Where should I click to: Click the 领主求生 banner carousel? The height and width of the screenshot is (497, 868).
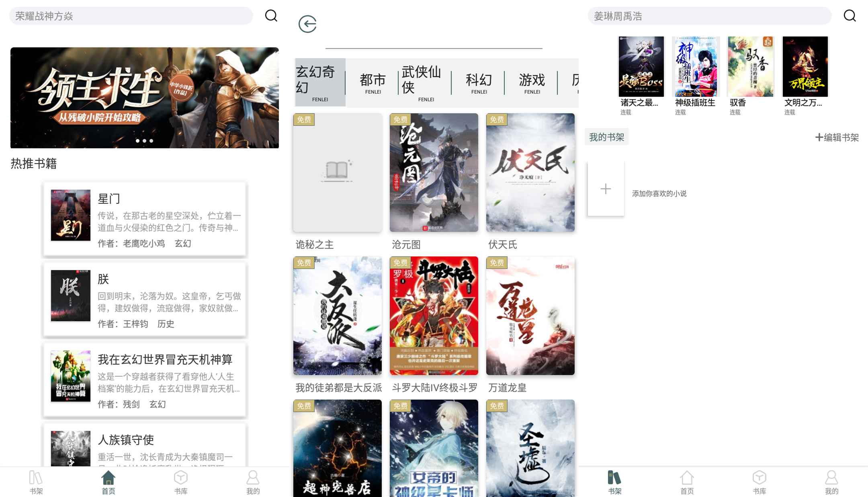[145, 98]
